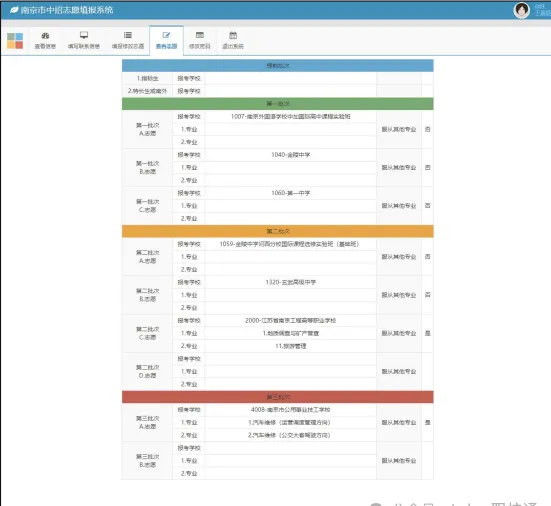Image resolution: width=551 pixels, height=506 pixels.
Task: Click school entry 1059-金陵中学河西分校国际课程
Action: click(x=290, y=244)
